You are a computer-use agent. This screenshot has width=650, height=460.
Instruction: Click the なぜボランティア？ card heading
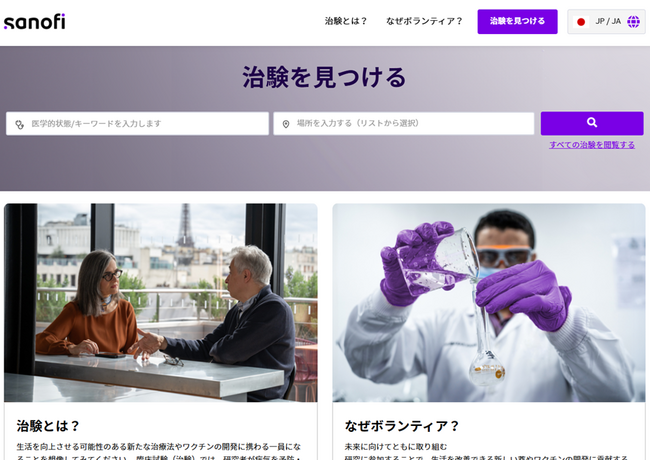388,425
